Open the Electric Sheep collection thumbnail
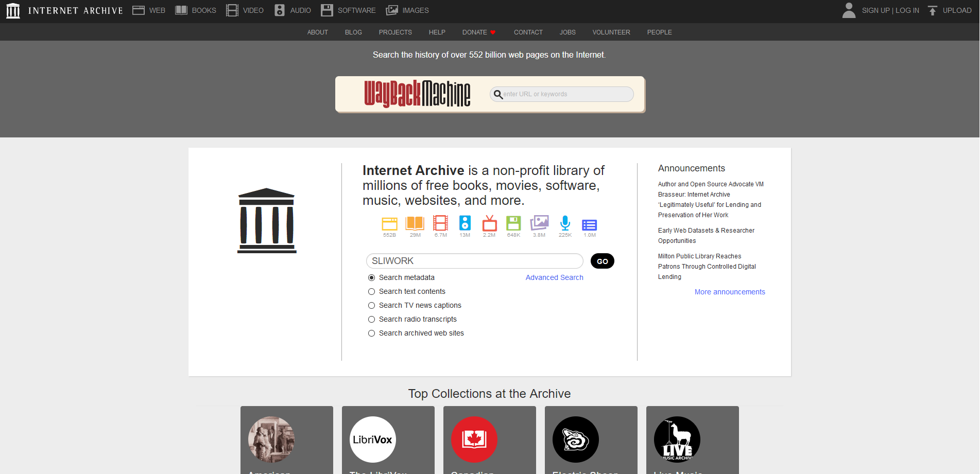The height and width of the screenshot is (474, 980). [576, 440]
